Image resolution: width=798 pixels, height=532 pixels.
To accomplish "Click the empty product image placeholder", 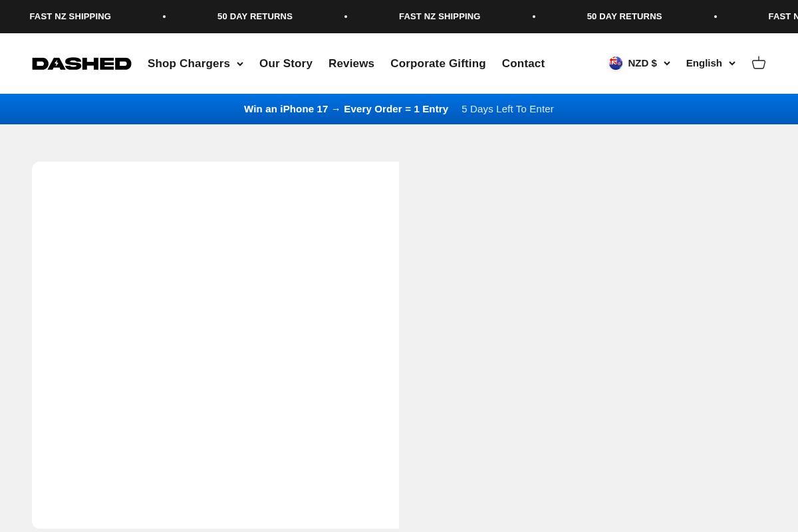I will click(x=215, y=345).
